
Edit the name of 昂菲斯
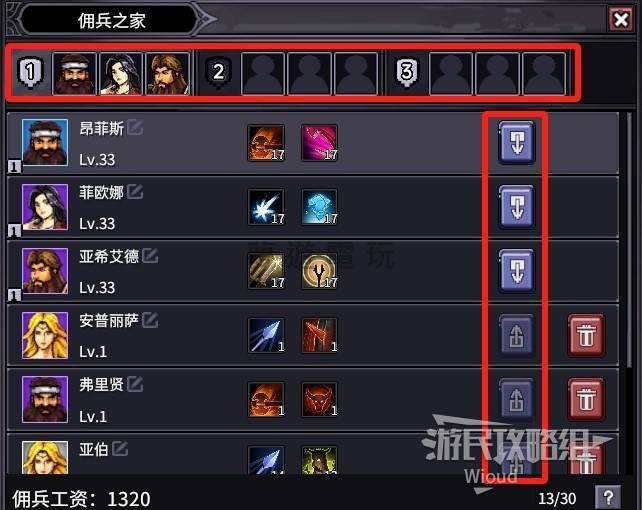click(x=135, y=128)
